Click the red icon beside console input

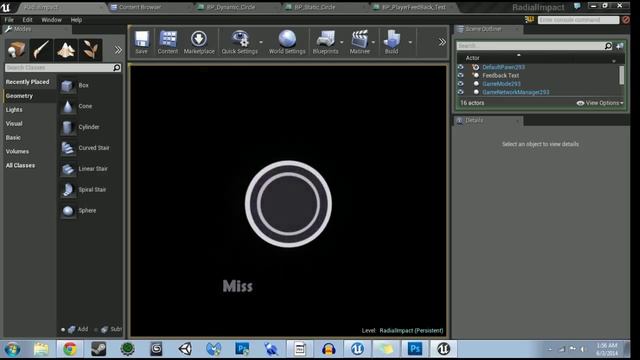(626, 20)
